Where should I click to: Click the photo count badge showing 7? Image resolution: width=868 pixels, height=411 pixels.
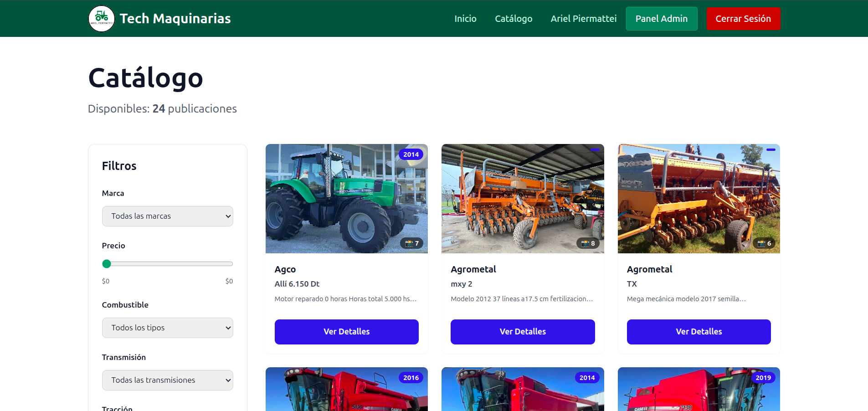coord(411,243)
